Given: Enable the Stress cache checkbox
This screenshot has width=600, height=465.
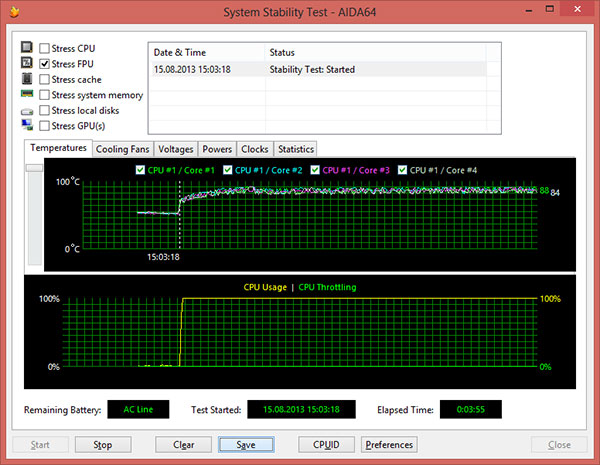Looking at the screenshot, I should click(x=44, y=79).
